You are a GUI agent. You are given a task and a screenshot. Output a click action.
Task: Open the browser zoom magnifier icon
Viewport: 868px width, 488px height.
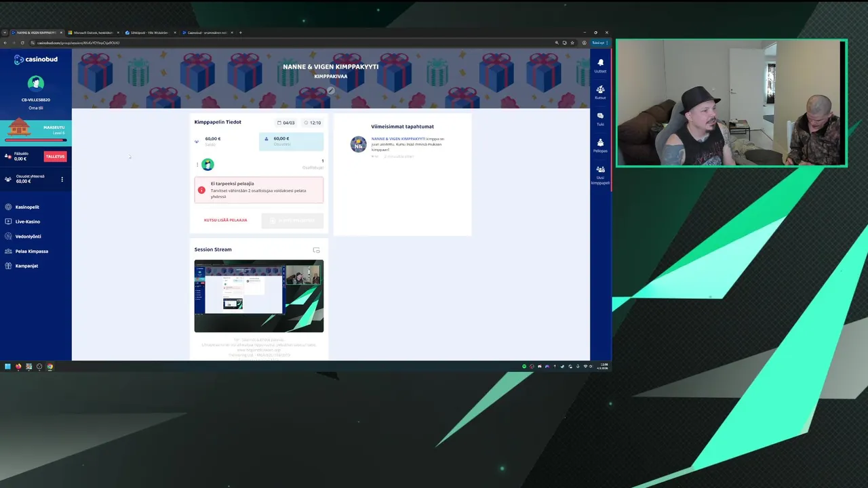(x=557, y=43)
